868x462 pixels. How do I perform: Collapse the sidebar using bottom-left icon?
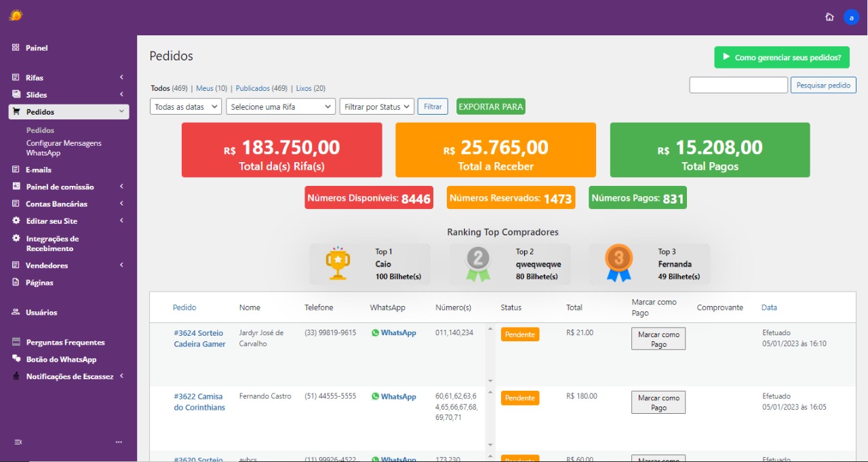[x=18, y=442]
